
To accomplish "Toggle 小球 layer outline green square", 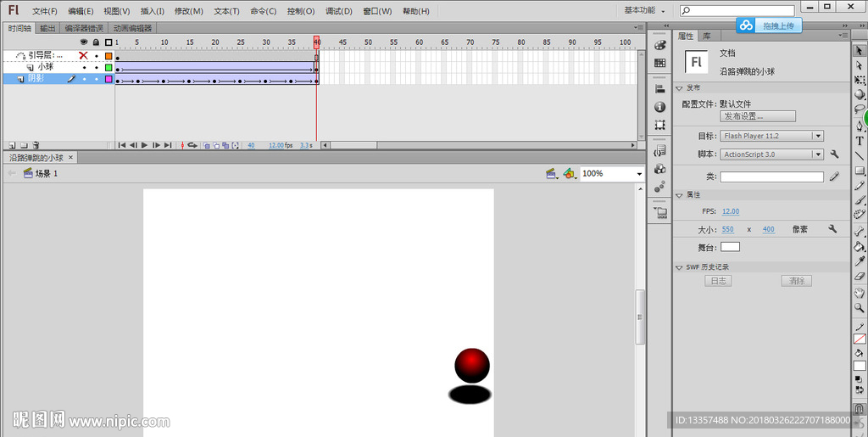I will (x=108, y=68).
